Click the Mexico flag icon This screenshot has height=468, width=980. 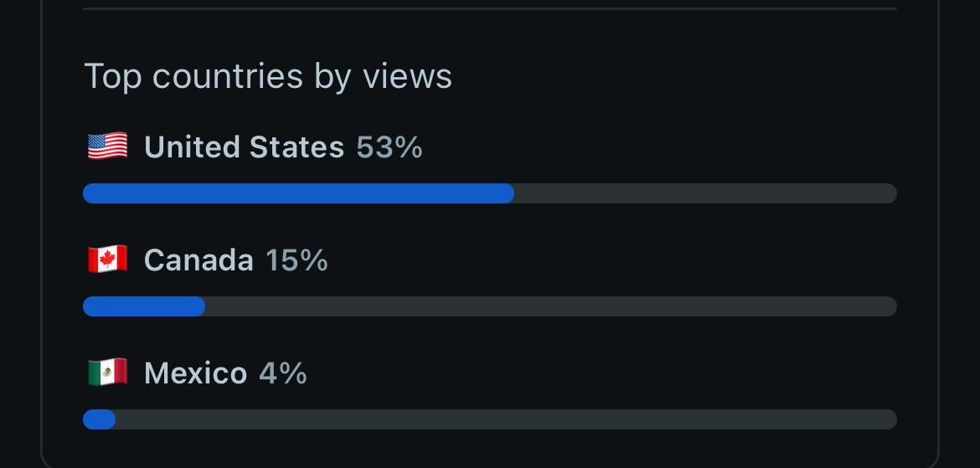107,373
